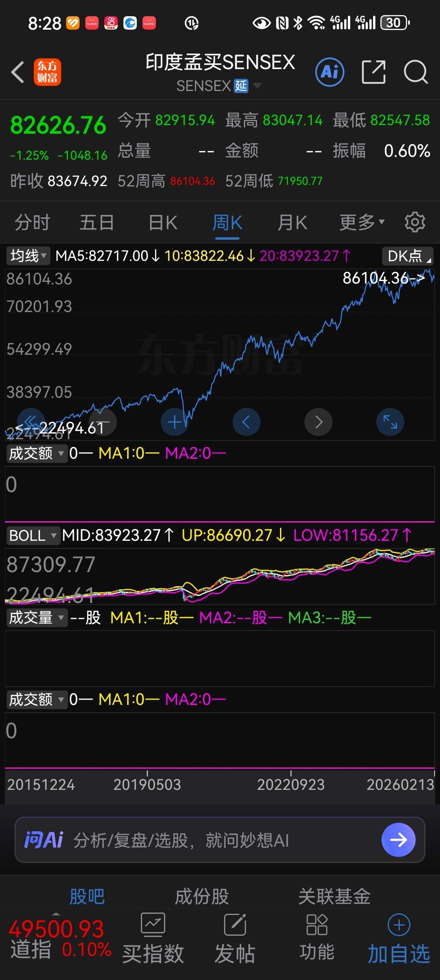Zoom out chart with minus button

pyautogui.click(x=103, y=422)
